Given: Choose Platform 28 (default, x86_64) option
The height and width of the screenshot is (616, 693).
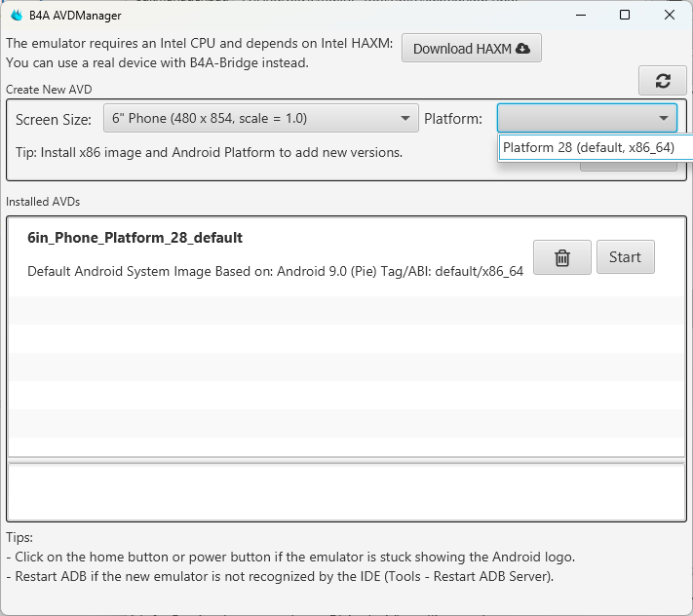Looking at the screenshot, I should click(x=589, y=147).
